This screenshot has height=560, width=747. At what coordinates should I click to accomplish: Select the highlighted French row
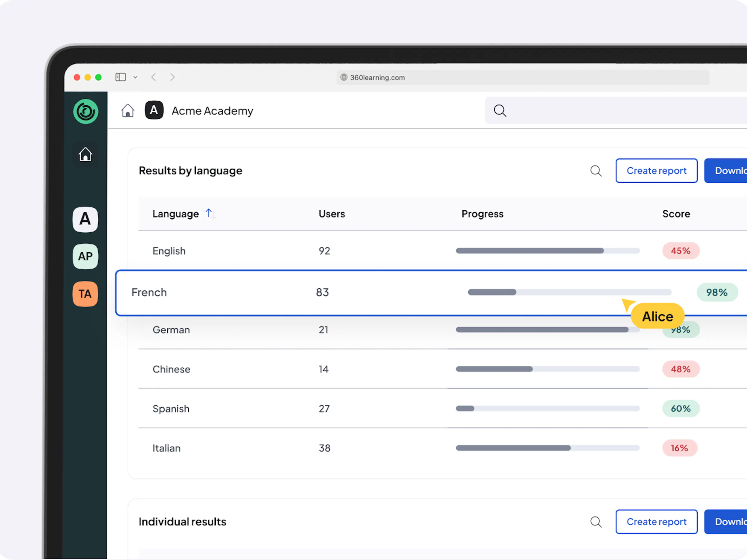pos(431,293)
